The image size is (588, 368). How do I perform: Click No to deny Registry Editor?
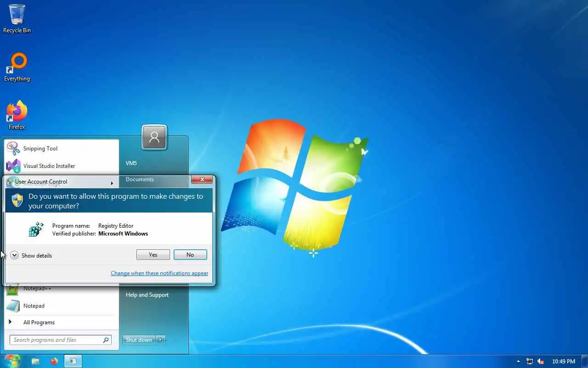pyautogui.click(x=190, y=255)
